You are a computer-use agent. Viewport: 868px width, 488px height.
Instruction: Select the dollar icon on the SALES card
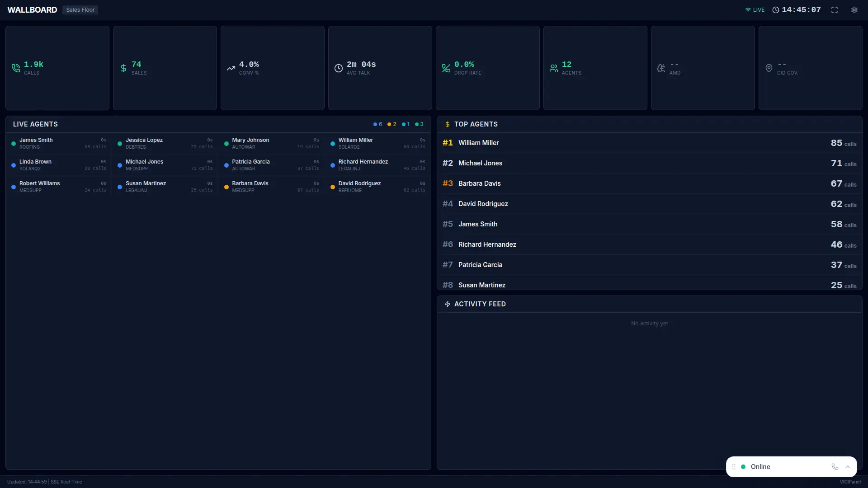[124, 68]
